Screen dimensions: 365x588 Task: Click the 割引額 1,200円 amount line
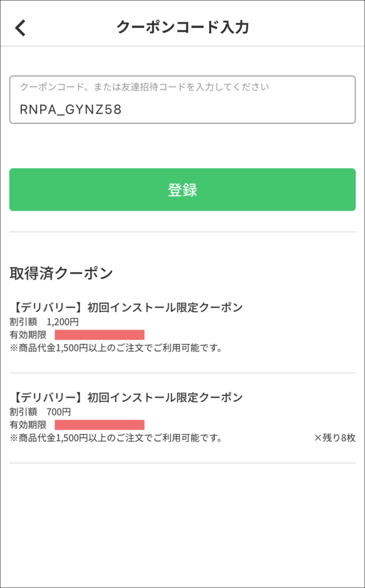44,322
